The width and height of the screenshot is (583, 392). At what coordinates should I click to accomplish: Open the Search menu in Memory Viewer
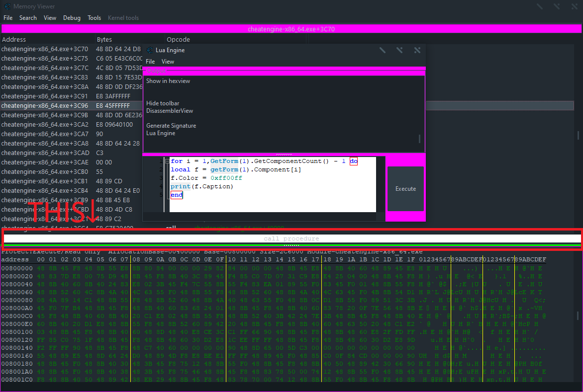[x=28, y=18]
